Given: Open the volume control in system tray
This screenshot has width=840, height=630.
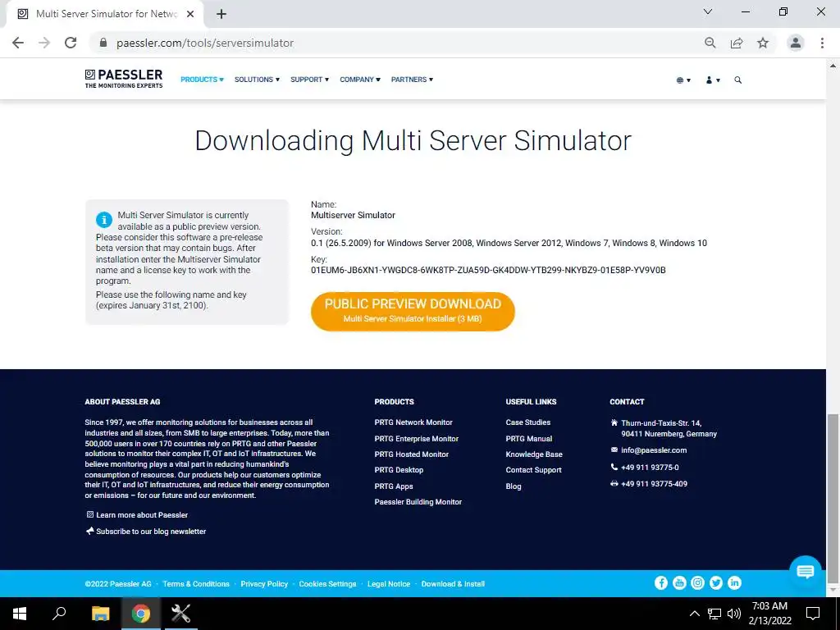Looking at the screenshot, I should (734, 614).
